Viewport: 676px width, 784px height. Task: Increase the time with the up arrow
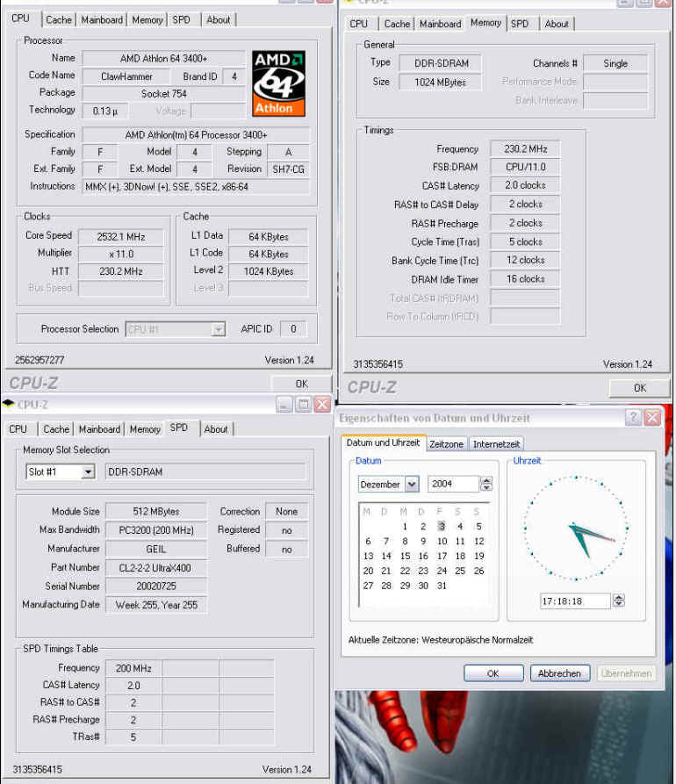tap(619, 598)
